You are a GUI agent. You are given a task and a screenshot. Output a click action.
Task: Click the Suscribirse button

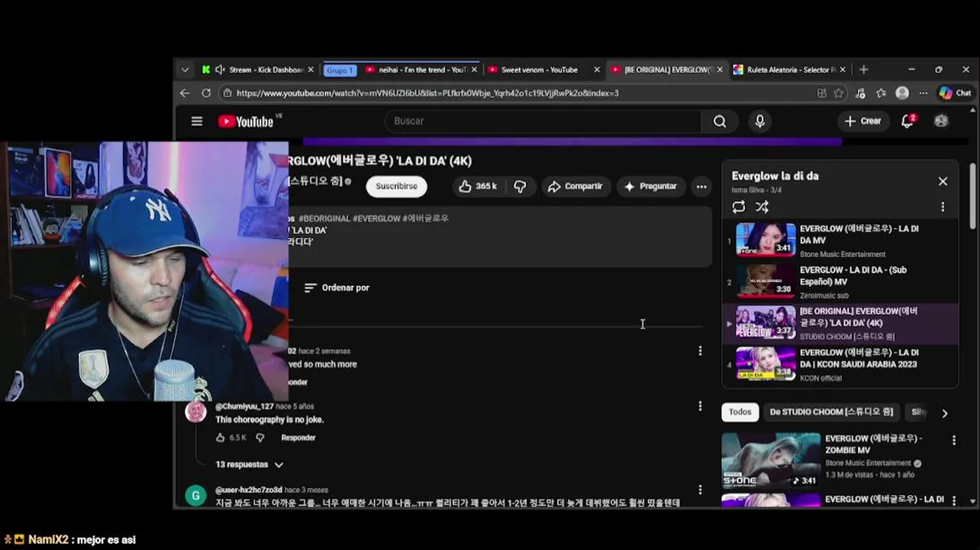click(396, 186)
